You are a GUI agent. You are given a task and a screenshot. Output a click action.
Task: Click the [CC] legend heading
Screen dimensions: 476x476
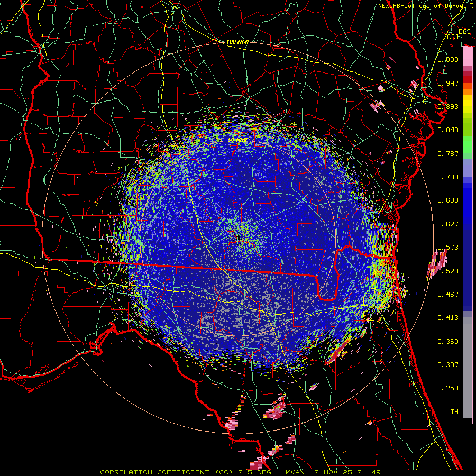[452, 36]
